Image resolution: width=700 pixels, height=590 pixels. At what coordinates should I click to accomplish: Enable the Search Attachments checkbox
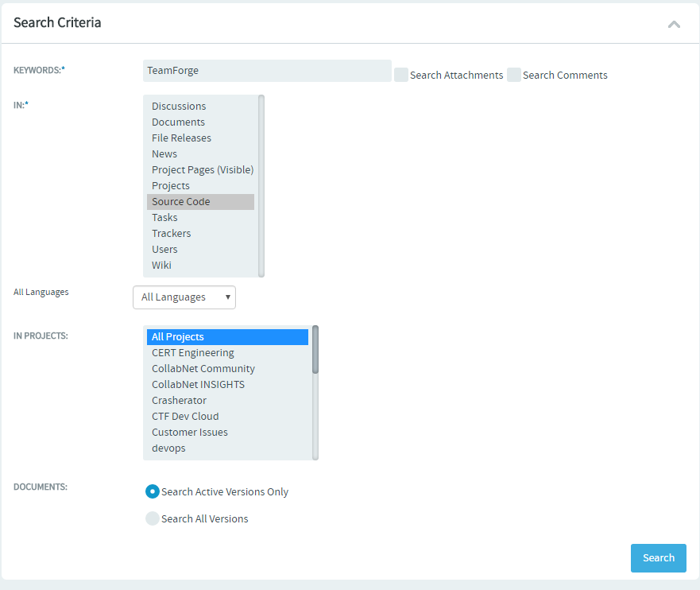401,75
